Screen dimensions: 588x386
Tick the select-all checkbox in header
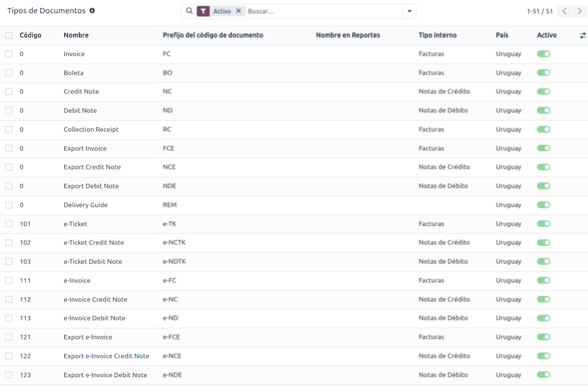tap(9, 35)
